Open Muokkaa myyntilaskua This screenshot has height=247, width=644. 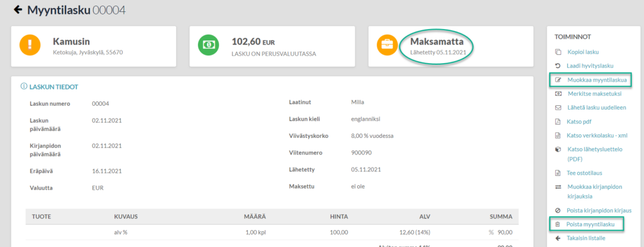pyautogui.click(x=597, y=80)
